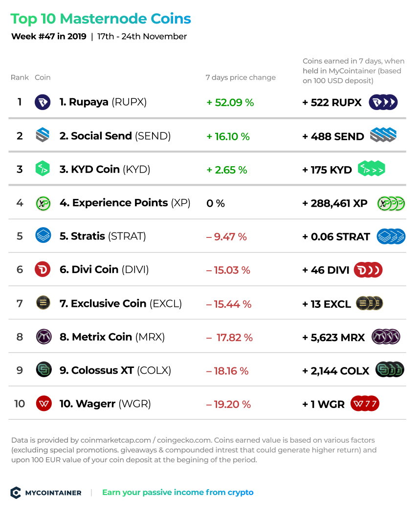Select the '7 days price change' column header

pos(241,77)
